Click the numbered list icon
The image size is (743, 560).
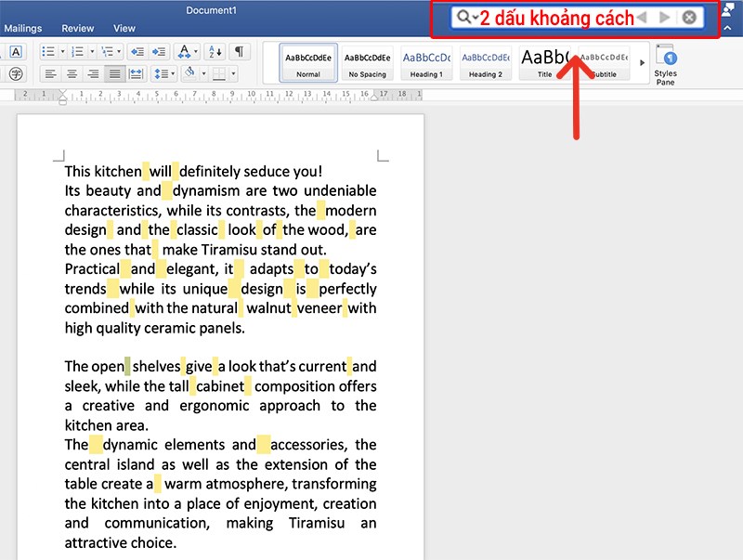[x=78, y=52]
